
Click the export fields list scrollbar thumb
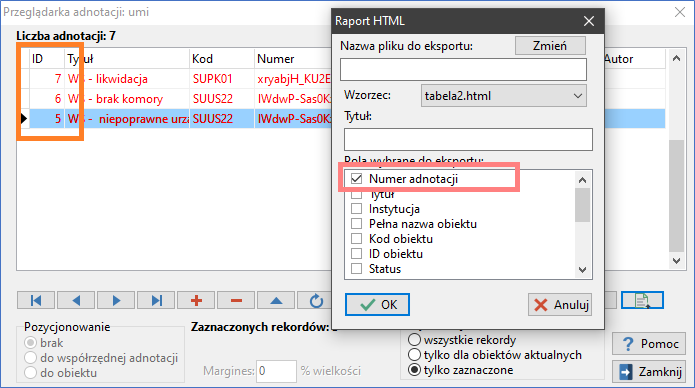coord(582,204)
